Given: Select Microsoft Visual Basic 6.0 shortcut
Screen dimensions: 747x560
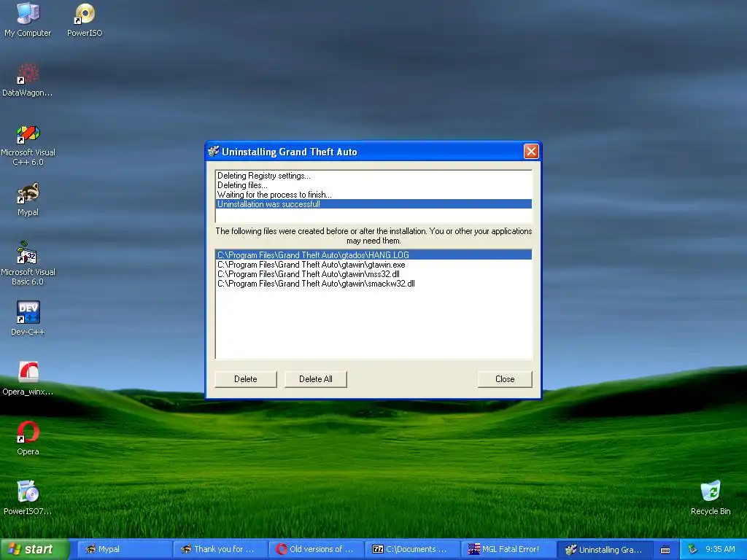Looking at the screenshot, I should click(28, 263).
